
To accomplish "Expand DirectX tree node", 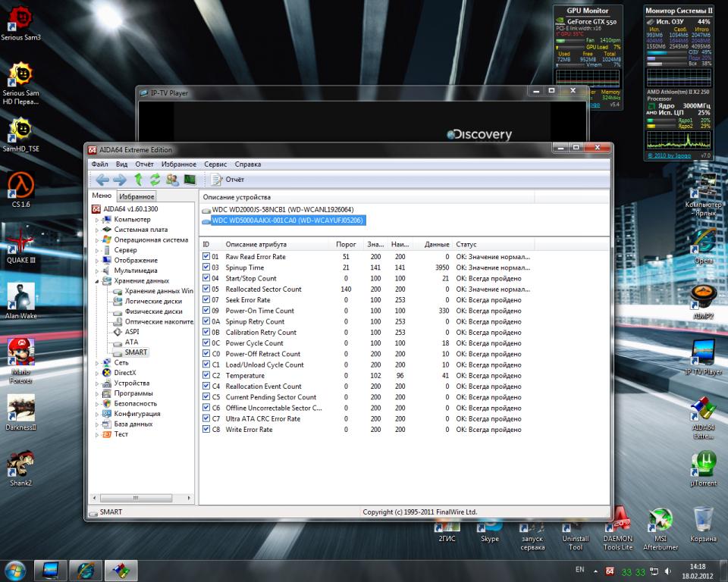I will click(x=97, y=373).
